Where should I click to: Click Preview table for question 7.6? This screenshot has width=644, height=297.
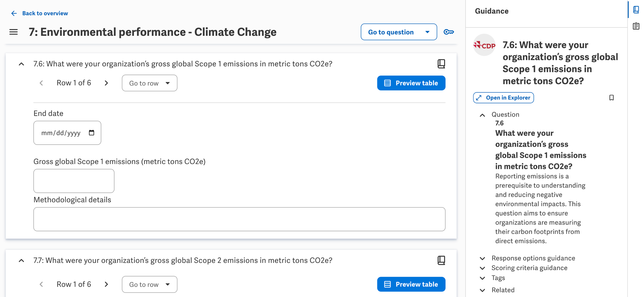tap(411, 83)
